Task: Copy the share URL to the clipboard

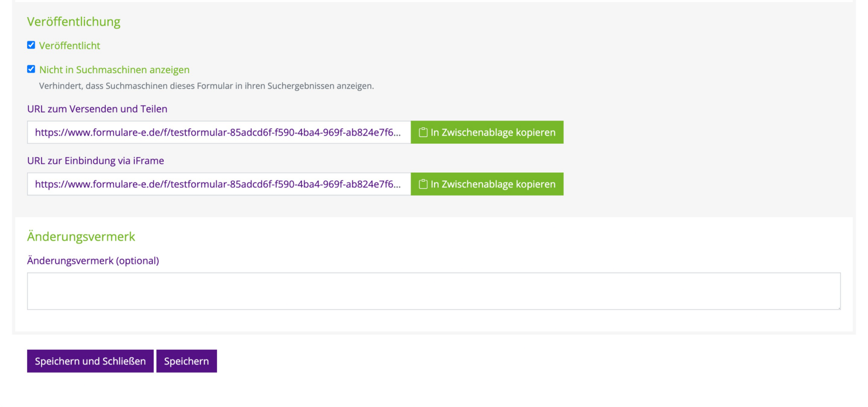Action: point(487,132)
